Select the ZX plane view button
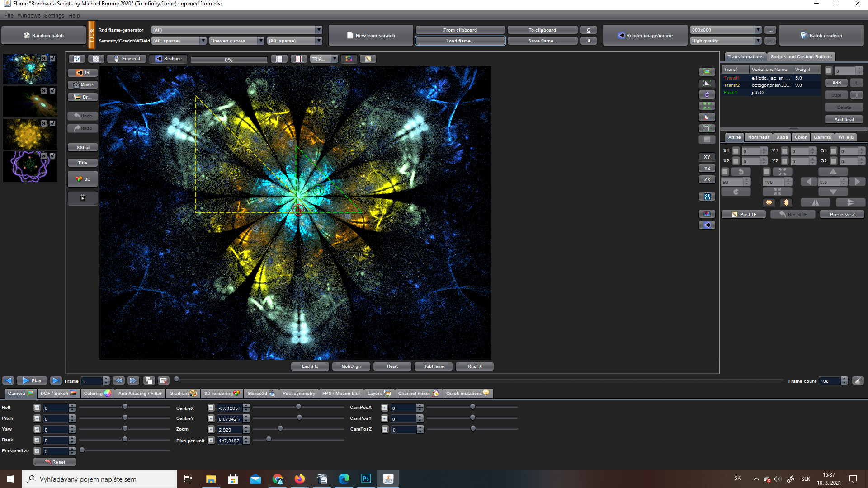Image resolution: width=868 pixels, height=488 pixels. coord(707,180)
